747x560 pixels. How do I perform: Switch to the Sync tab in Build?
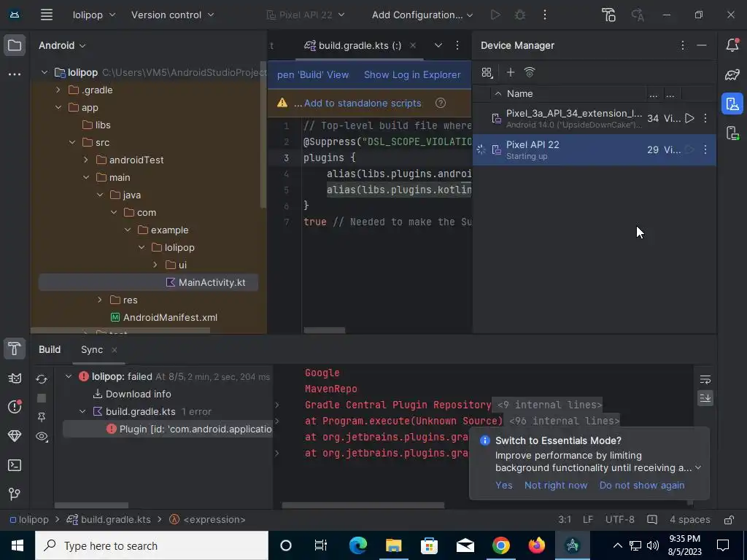click(x=92, y=349)
